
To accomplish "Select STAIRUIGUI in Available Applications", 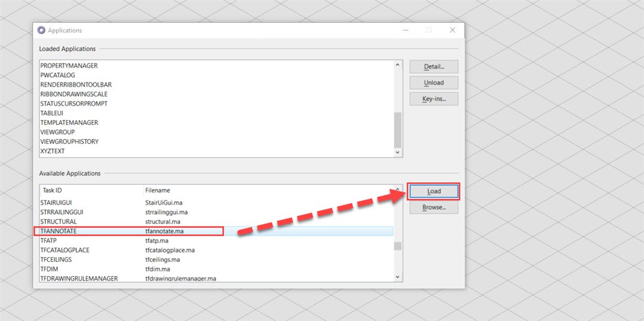I will [x=216, y=203].
